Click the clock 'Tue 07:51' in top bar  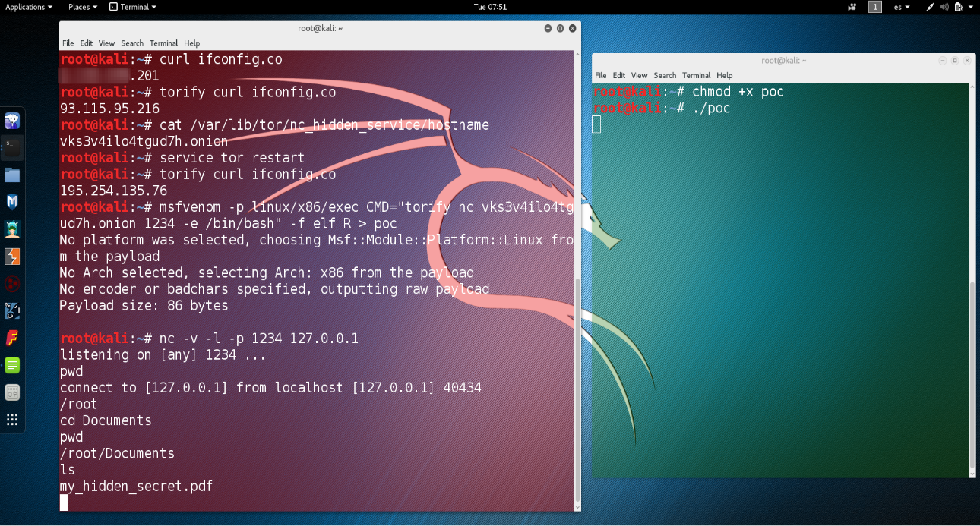click(x=490, y=7)
